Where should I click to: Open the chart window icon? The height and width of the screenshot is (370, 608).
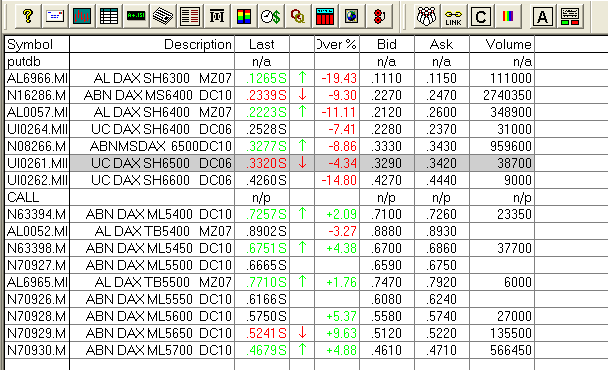tap(82, 16)
